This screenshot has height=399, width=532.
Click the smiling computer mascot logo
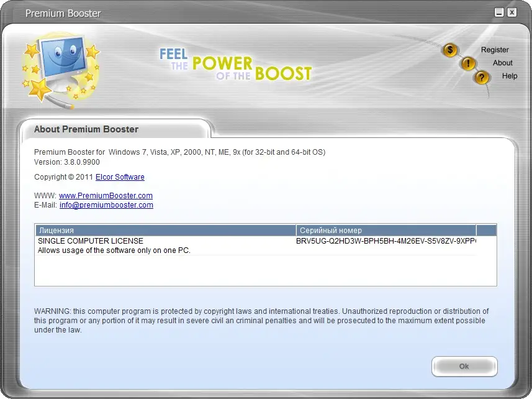[61, 70]
